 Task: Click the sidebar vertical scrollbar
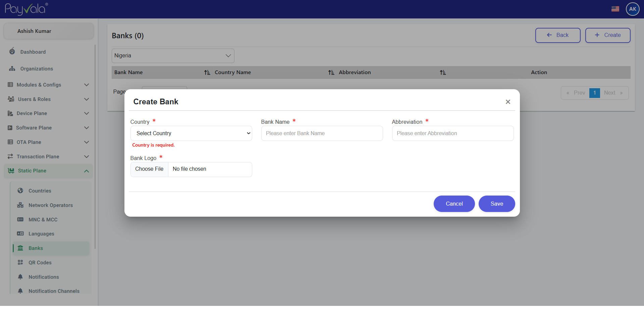click(95, 147)
